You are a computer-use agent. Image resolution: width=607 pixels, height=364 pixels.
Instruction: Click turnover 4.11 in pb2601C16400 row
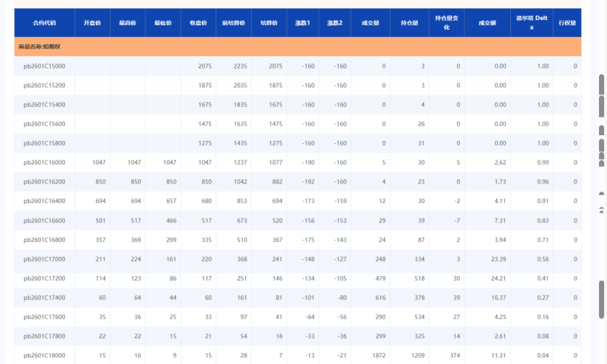pos(500,202)
